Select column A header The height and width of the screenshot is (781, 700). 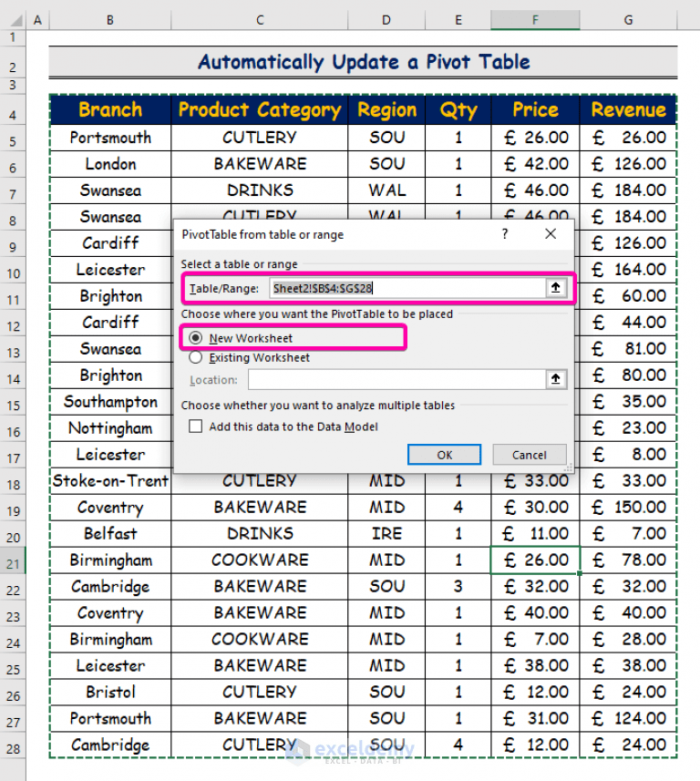(x=37, y=20)
